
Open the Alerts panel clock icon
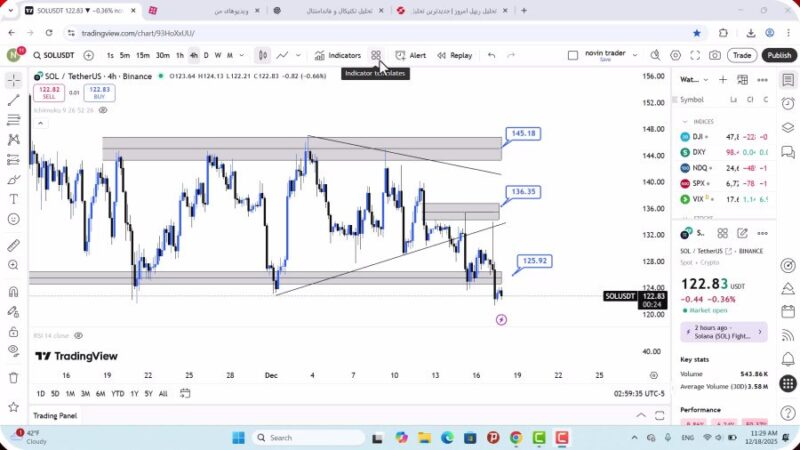788,102
